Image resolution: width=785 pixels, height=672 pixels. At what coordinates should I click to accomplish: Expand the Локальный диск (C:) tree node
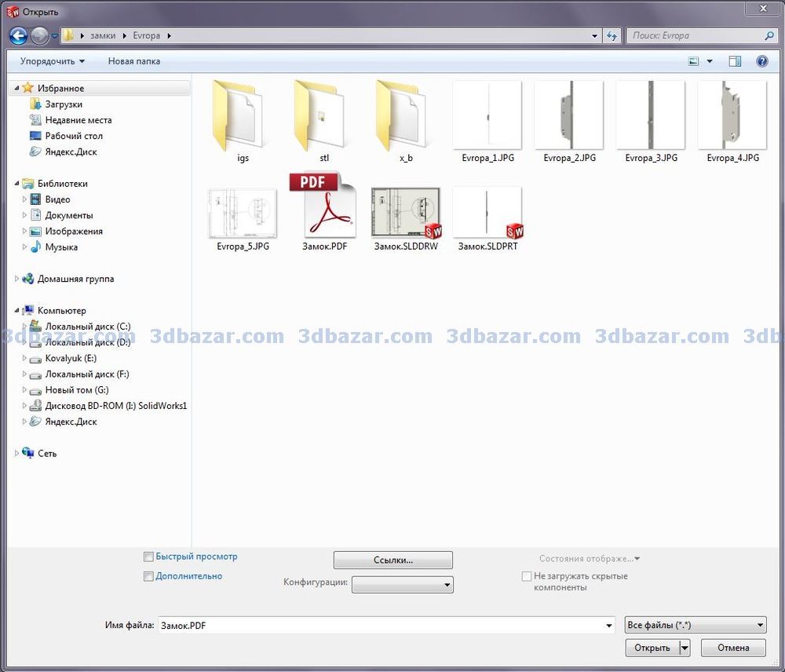point(24,327)
